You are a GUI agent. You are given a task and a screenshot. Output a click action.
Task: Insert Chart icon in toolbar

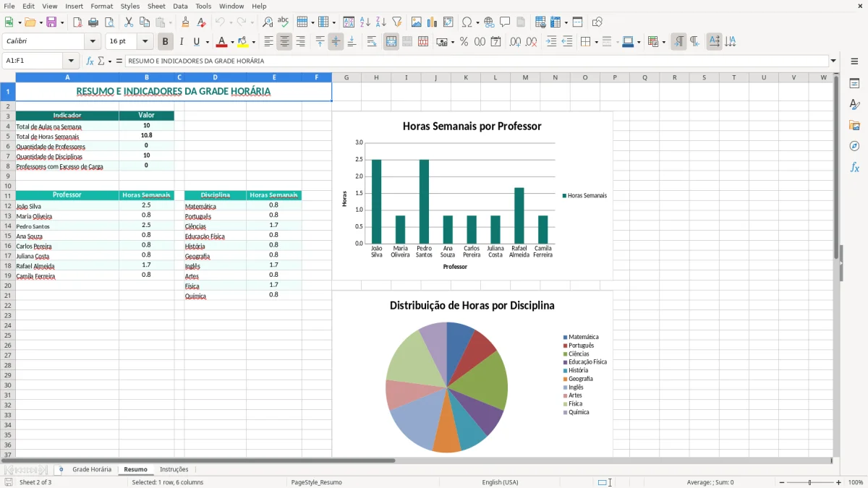[433, 22]
